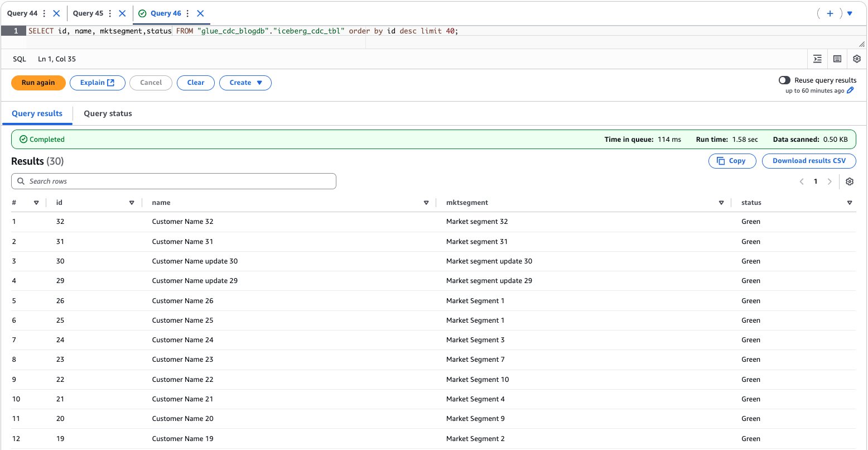
Task: Sort by the mktsegment column
Action: click(x=721, y=203)
